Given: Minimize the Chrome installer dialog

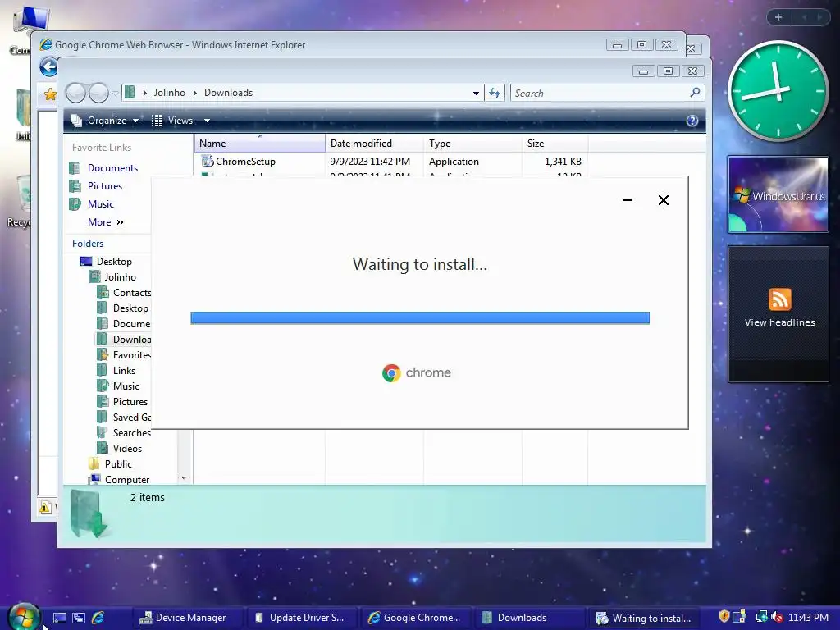Looking at the screenshot, I should (628, 200).
